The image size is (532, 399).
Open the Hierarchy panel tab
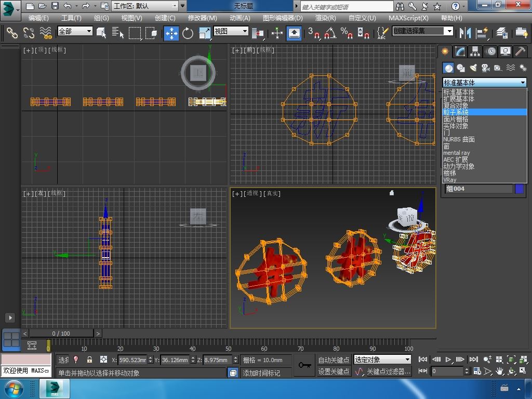pos(475,51)
